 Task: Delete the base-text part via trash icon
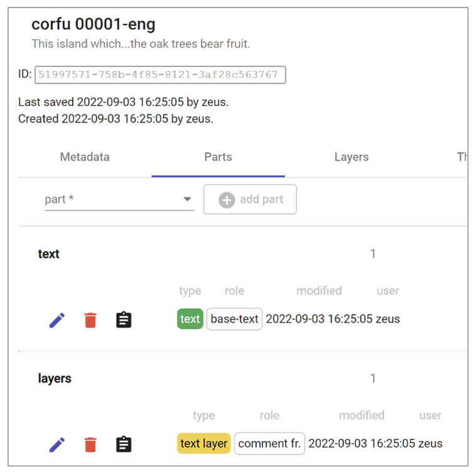(x=90, y=320)
